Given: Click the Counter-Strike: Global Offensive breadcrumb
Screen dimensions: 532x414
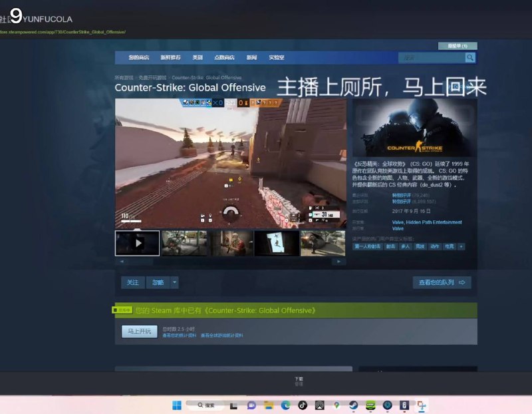Looking at the screenshot, I should coord(206,78).
